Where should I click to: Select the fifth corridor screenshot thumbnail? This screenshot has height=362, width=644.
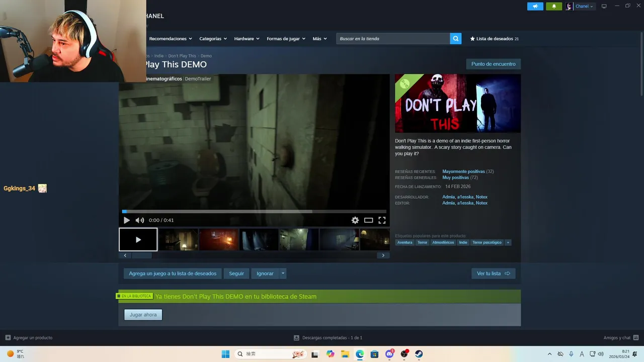click(299, 240)
